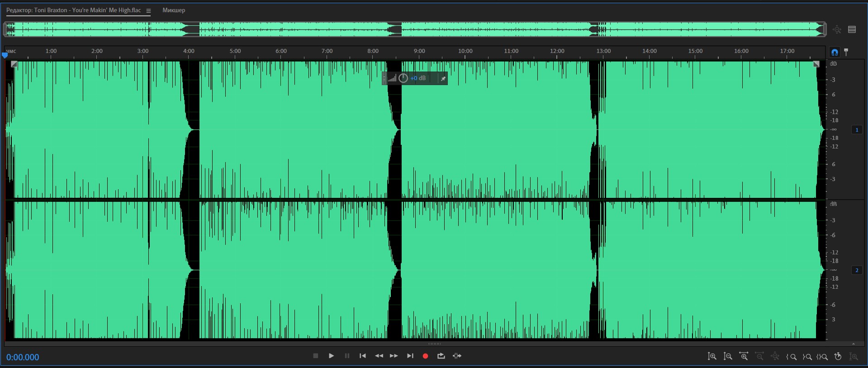Jump playhead to previous marker
The height and width of the screenshot is (368, 868).
click(x=363, y=356)
